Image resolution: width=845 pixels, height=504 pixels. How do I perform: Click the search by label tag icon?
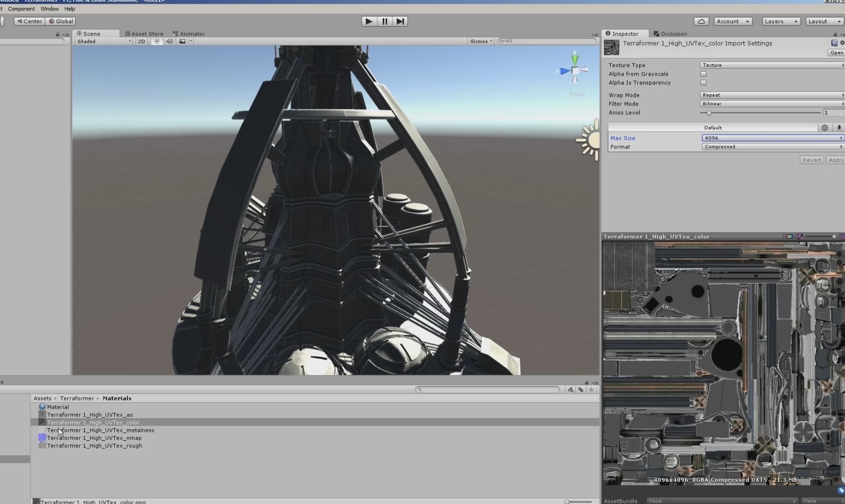point(581,390)
